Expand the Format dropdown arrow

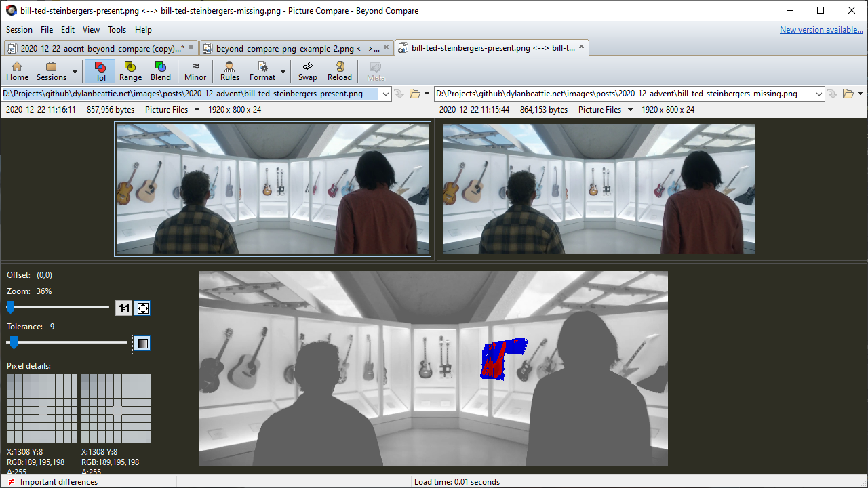point(283,71)
